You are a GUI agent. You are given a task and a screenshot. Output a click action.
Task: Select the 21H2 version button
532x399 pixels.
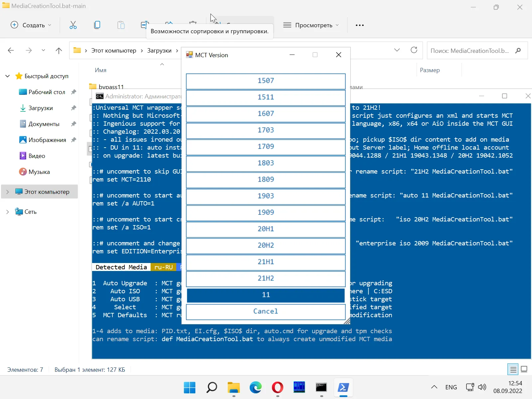pyautogui.click(x=266, y=278)
